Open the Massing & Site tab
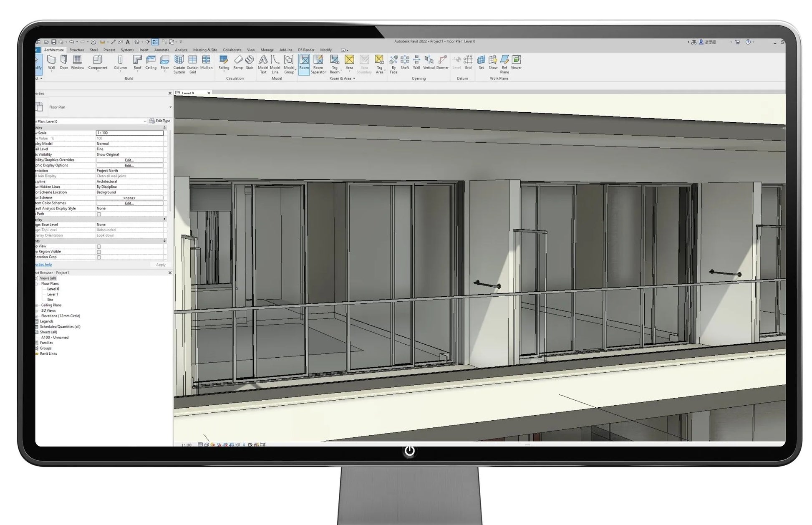 tap(205, 50)
